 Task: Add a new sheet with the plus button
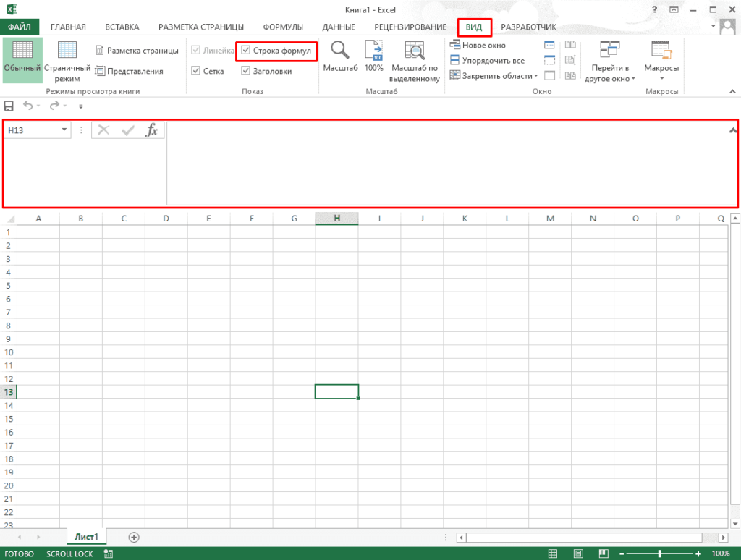(134, 538)
